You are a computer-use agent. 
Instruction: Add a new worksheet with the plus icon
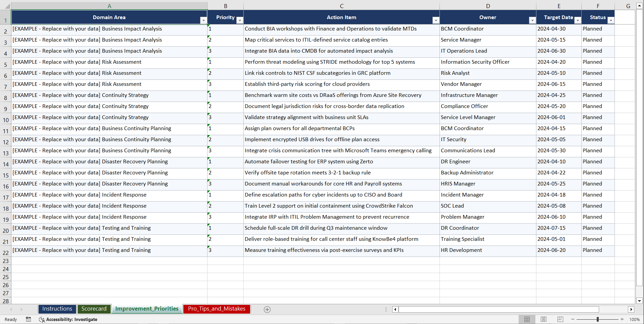tap(267, 309)
